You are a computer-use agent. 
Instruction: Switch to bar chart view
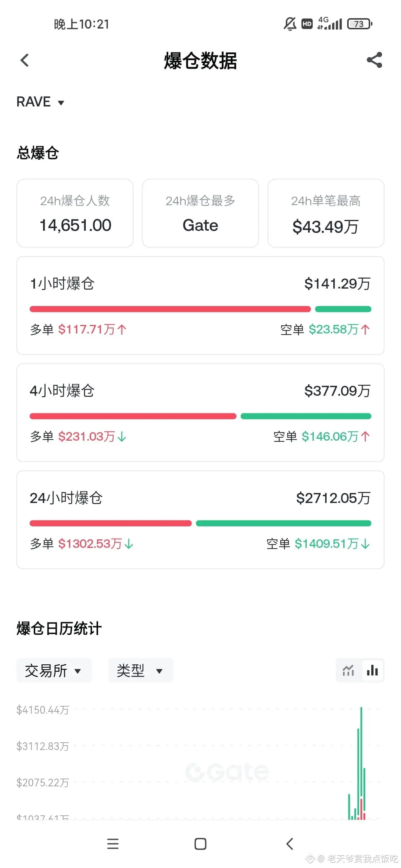[372, 670]
